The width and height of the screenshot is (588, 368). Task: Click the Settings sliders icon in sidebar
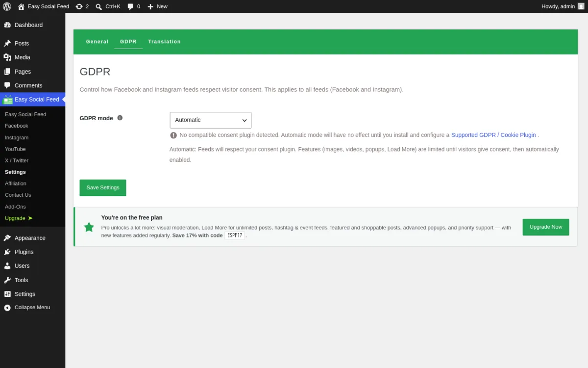pos(7,294)
